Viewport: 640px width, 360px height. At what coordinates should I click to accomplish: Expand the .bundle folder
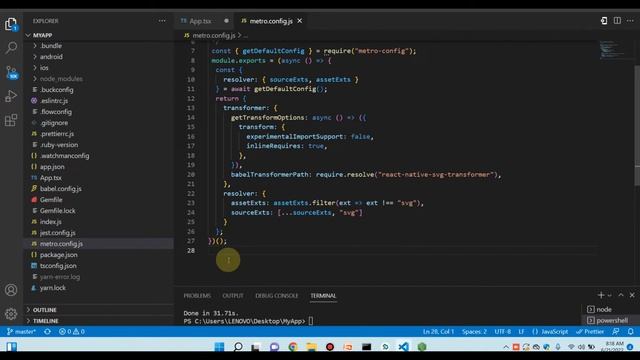[51, 46]
